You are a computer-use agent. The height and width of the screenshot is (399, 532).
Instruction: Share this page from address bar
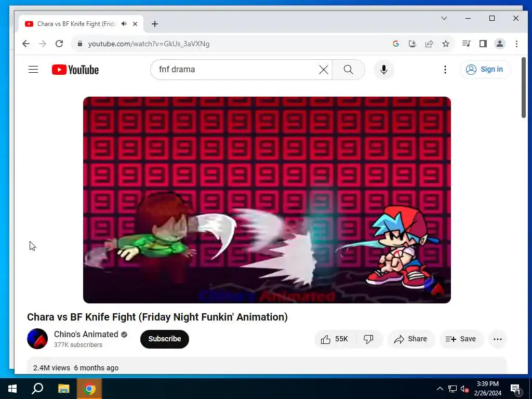pos(429,44)
